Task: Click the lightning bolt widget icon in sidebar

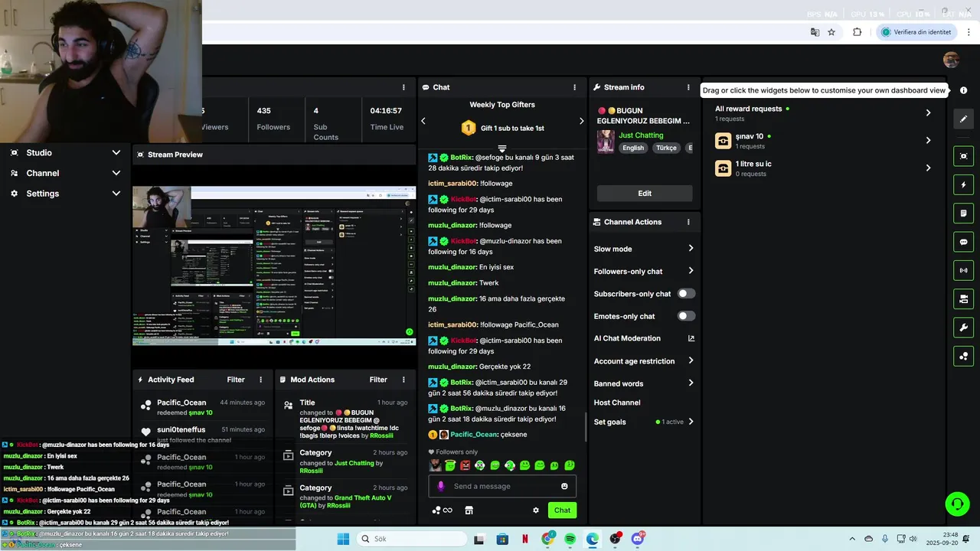Action: coord(963,184)
